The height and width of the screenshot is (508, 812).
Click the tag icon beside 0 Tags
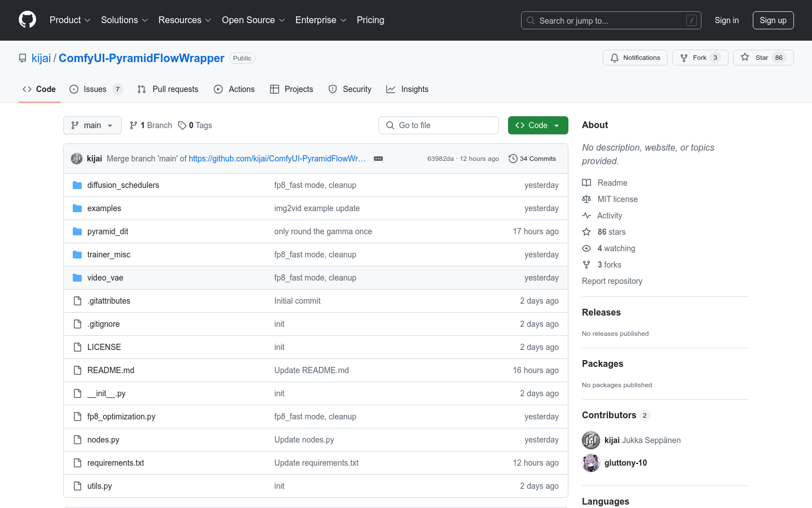click(182, 125)
